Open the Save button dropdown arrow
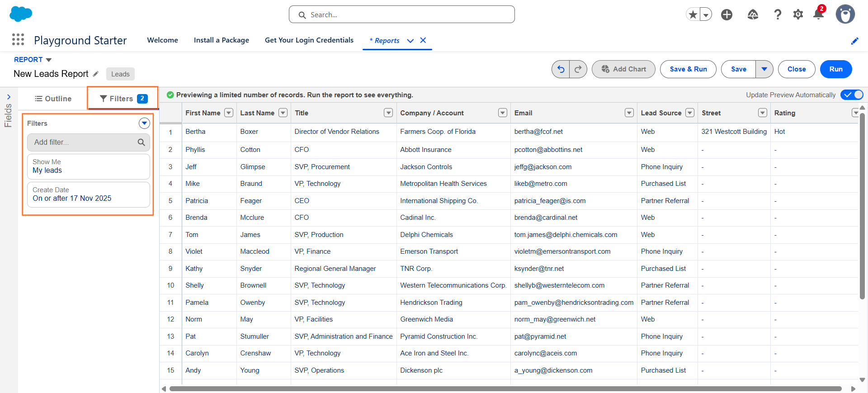 (x=764, y=69)
